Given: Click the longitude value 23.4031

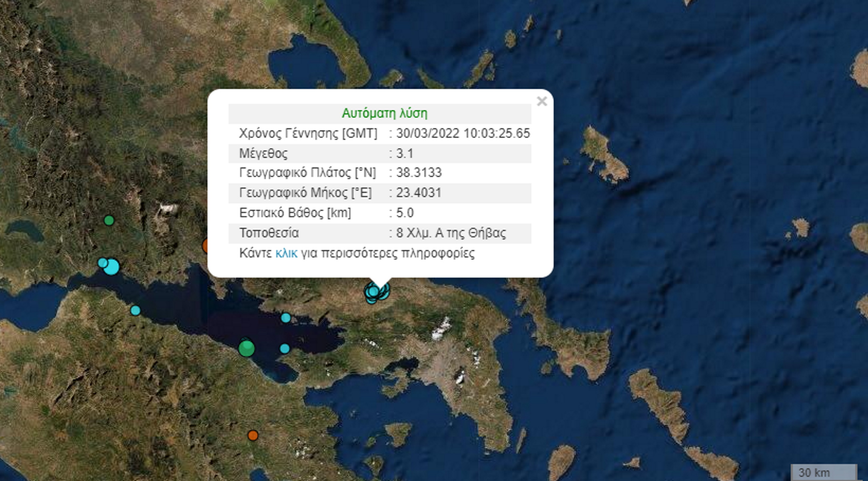Looking at the screenshot, I should [419, 193].
